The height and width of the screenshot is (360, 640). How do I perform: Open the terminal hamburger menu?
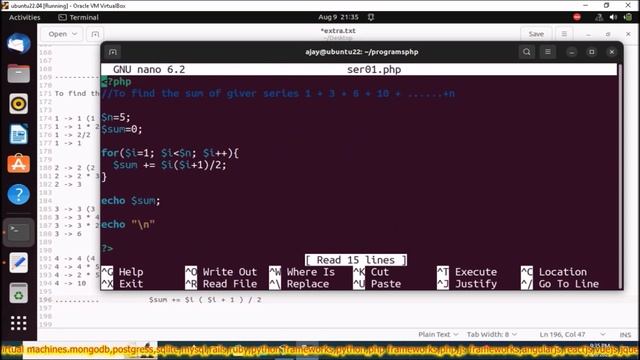click(x=548, y=52)
